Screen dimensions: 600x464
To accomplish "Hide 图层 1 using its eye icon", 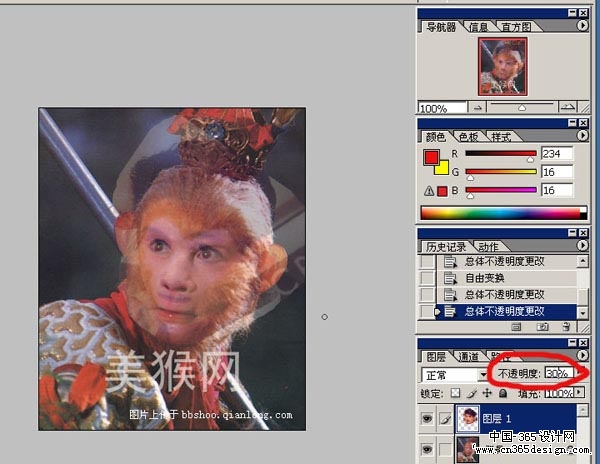I will pos(427,419).
